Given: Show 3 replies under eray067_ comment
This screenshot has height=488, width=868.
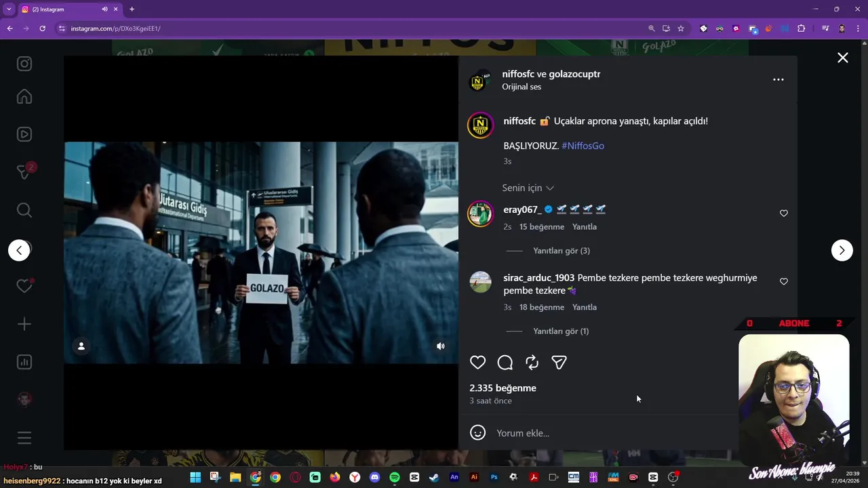Looking at the screenshot, I should pos(561,251).
